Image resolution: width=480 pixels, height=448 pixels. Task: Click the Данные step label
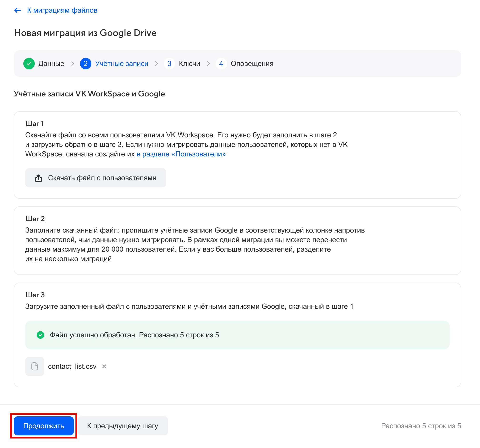51,63
